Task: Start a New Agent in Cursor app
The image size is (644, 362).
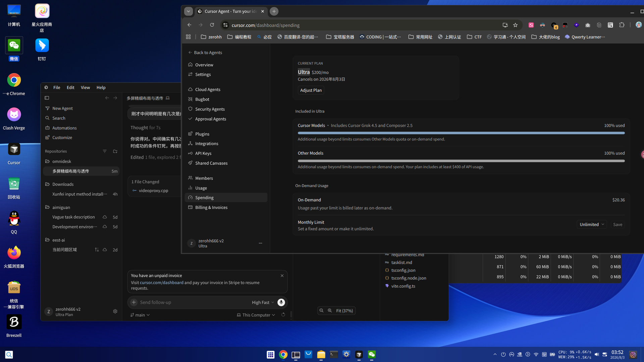Action: [x=81, y=108]
